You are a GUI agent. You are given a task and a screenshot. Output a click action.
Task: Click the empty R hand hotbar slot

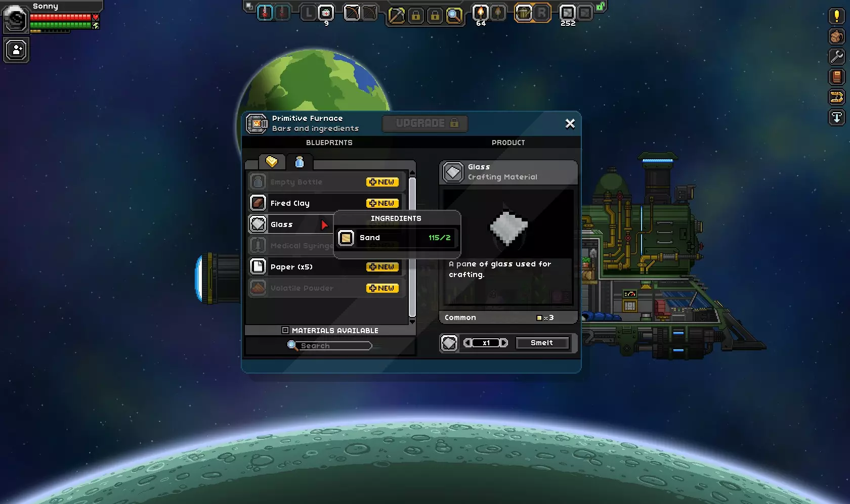pos(542,13)
